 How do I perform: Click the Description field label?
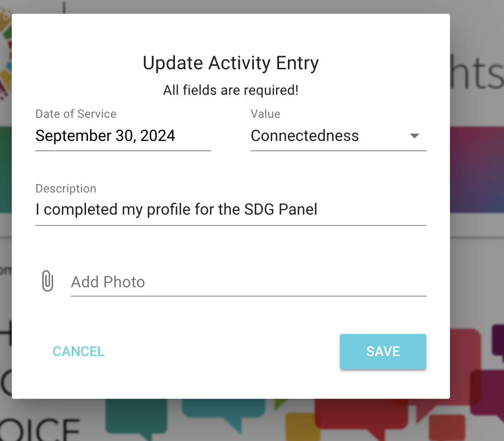point(66,189)
